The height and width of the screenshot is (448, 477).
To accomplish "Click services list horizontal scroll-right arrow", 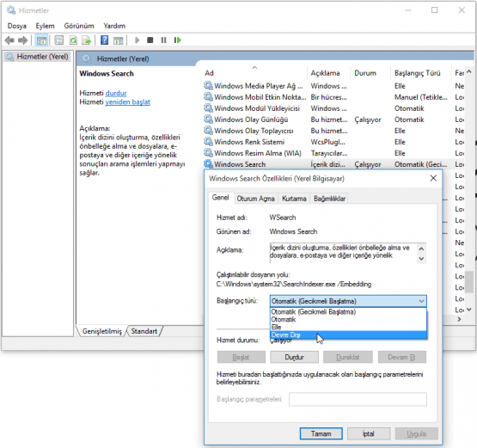I will 459,319.
